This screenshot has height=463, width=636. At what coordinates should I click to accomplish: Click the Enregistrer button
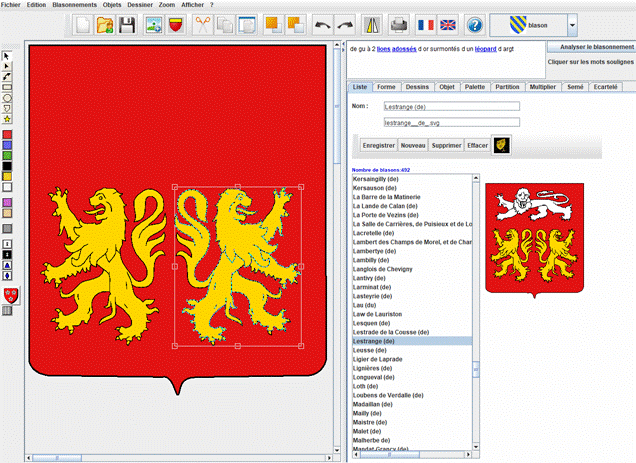tap(378, 146)
